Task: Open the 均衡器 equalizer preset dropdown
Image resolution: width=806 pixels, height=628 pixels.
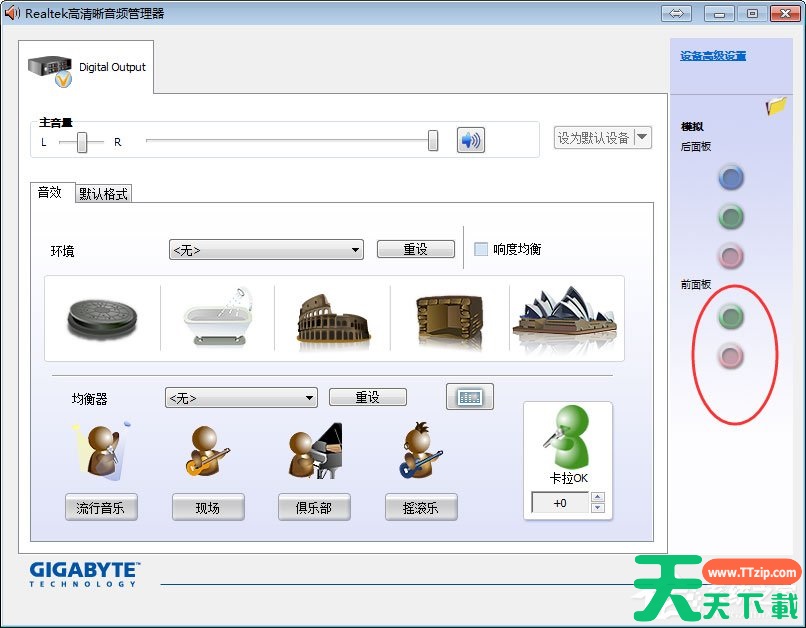Action: pos(241,398)
